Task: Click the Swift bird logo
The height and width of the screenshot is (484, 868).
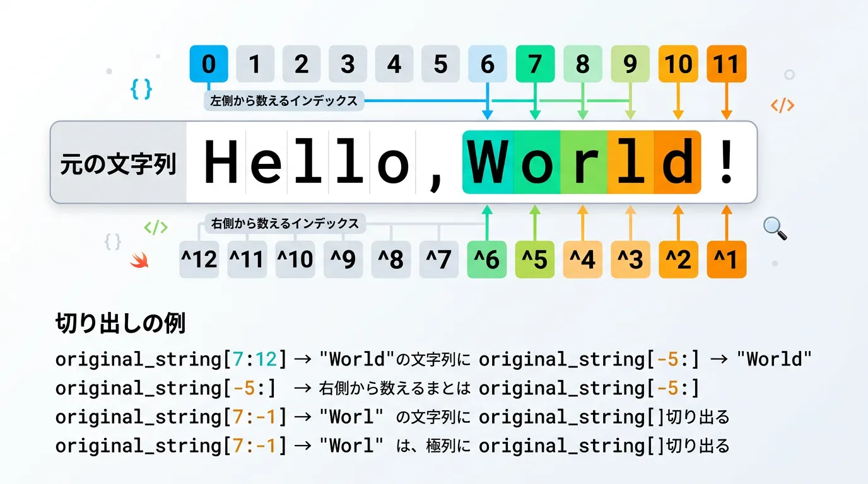Action: pos(139,260)
